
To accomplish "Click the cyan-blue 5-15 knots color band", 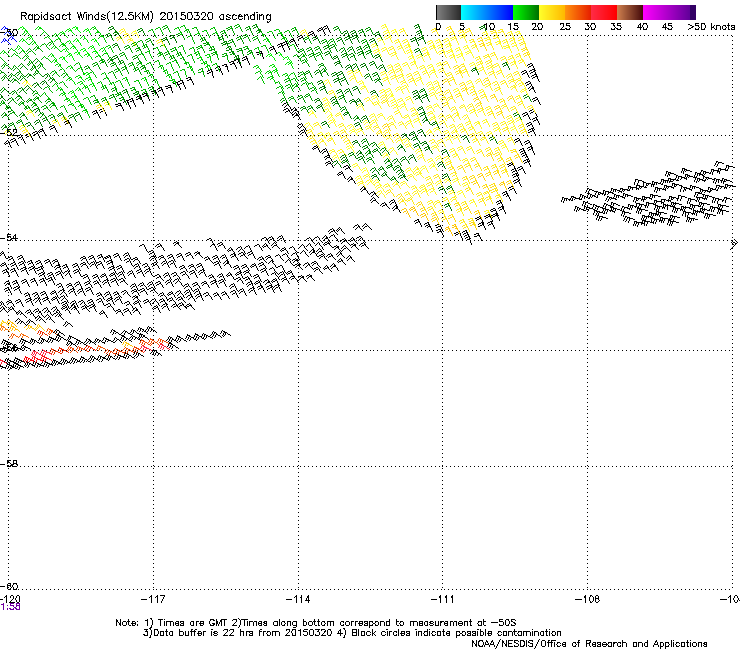I will (x=487, y=12).
